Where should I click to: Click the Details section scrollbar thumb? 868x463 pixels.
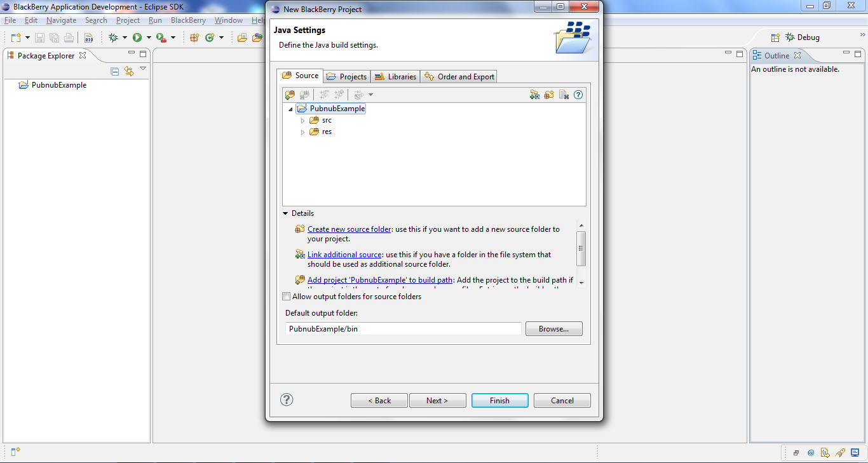[x=581, y=248]
